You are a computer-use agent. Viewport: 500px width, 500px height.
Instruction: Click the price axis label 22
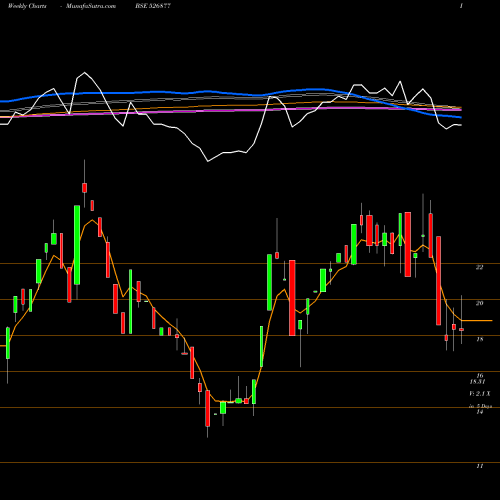click(x=479, y=267)
